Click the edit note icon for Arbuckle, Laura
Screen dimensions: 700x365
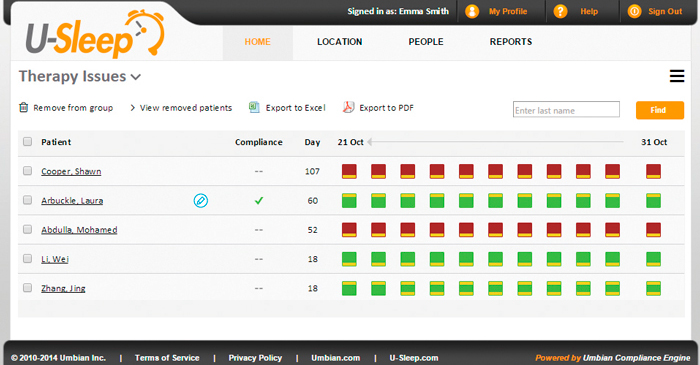[x=201, y=201]
